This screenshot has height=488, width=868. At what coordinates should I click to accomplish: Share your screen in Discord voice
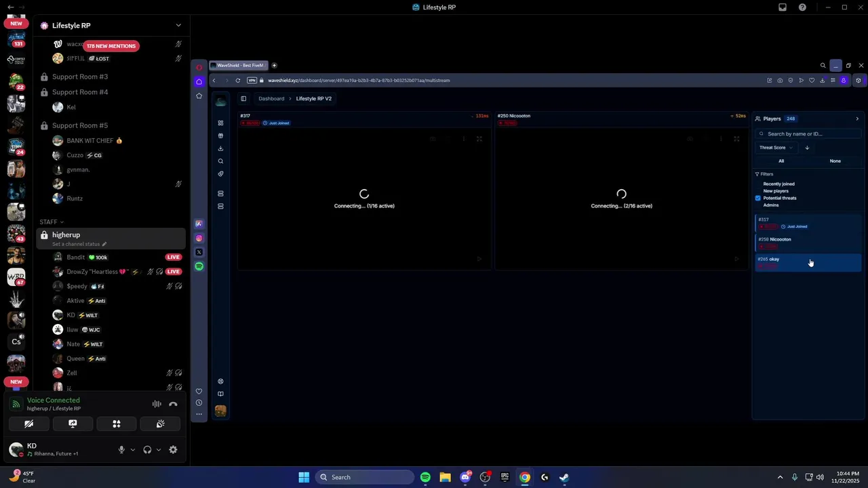[73, 424]
